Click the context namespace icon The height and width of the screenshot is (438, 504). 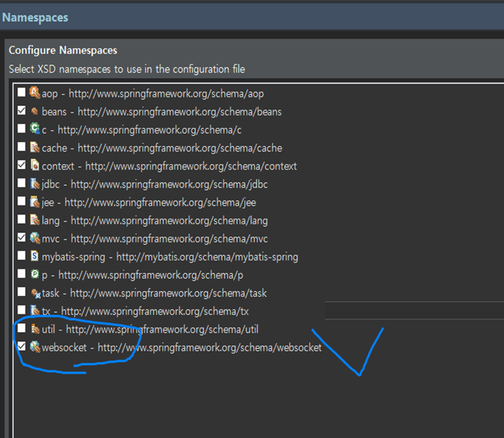(35, 165)
